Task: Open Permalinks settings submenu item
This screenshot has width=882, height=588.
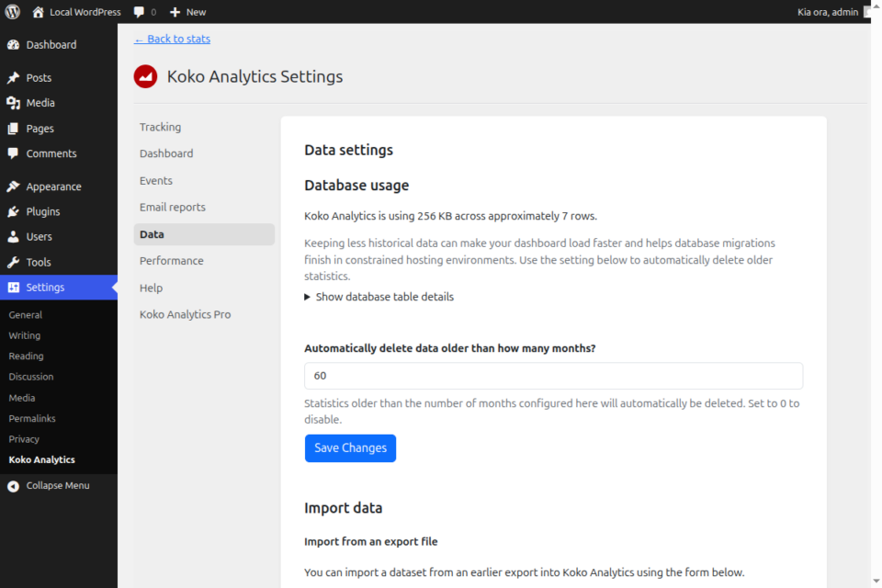Action: (32, 419)
